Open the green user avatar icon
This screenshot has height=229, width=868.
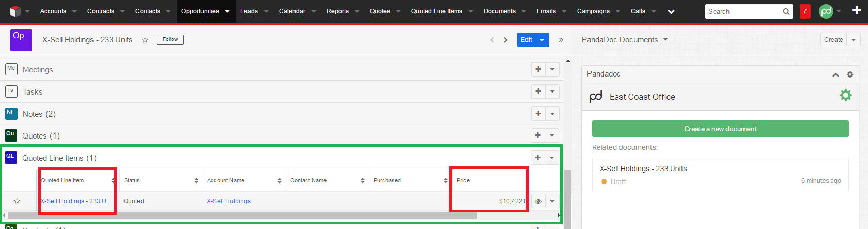tap(826, 11)
